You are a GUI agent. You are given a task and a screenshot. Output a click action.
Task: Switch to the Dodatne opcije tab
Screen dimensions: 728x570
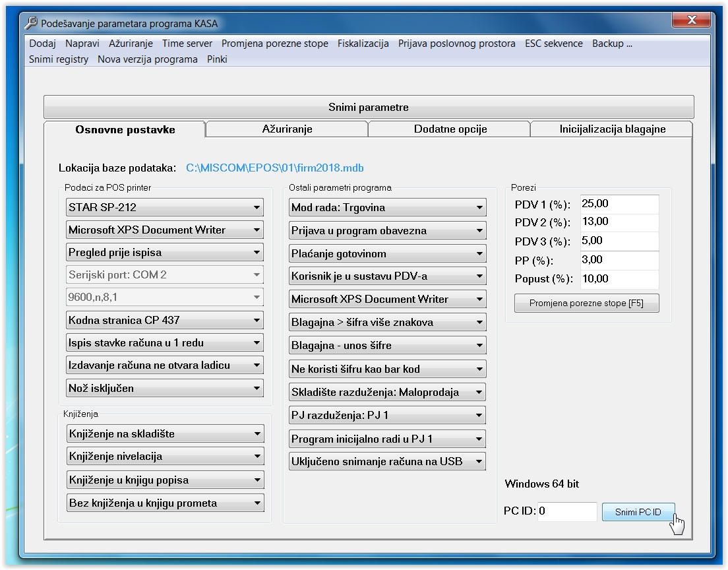pyautogui.click(x=450, y=129)
